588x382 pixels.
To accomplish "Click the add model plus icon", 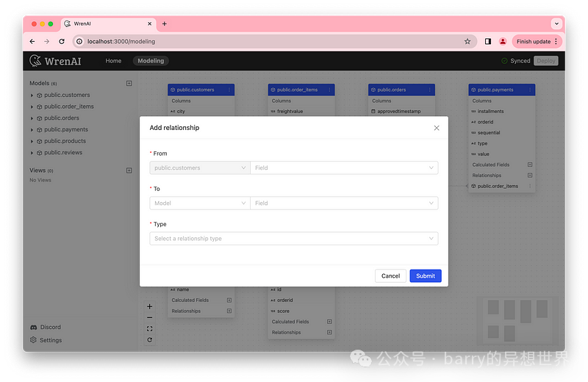I will 129,83.
